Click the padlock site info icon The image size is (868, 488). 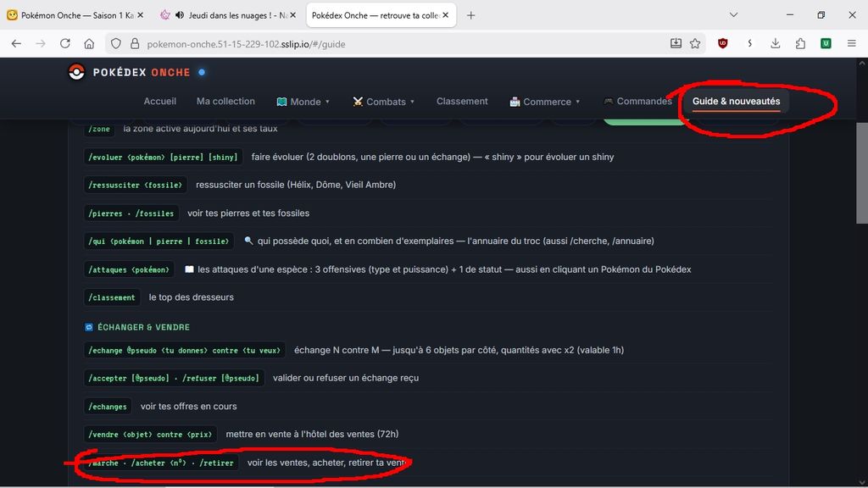[x=135, y=44]
